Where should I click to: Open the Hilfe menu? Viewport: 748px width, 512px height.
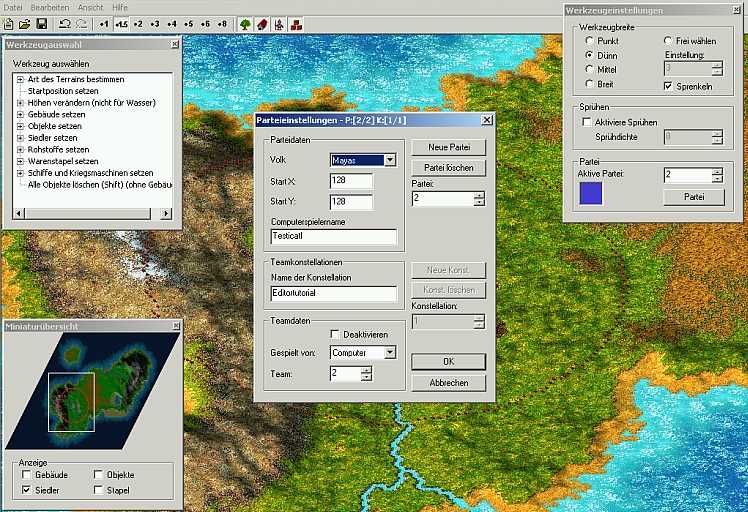pyautogui.click(x=120, y=7)
